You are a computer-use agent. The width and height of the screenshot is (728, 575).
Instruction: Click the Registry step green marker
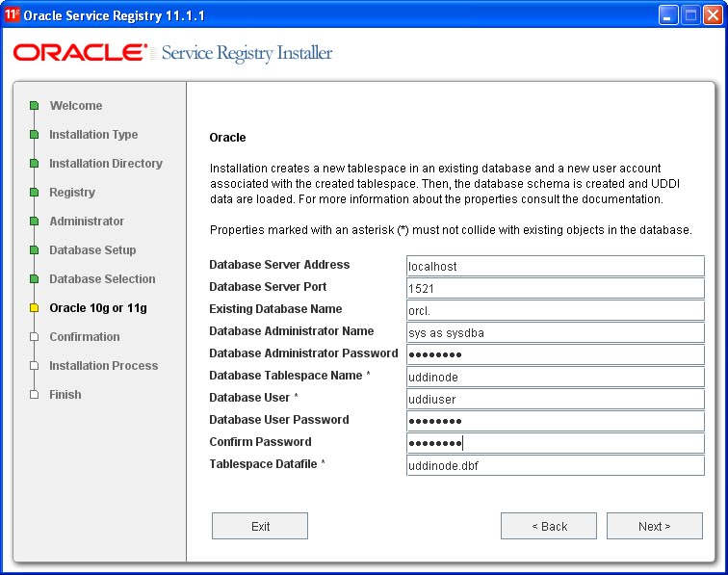point(34,192)
